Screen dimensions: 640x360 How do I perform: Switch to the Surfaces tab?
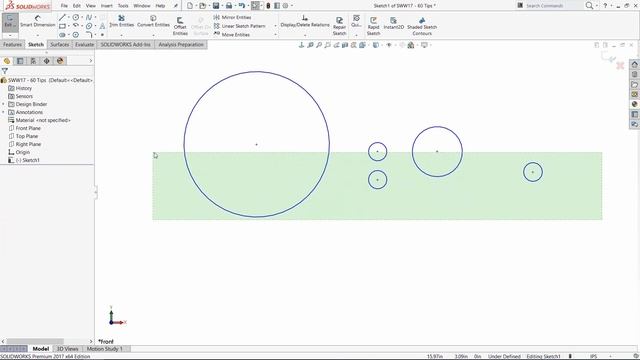point(60,44)
